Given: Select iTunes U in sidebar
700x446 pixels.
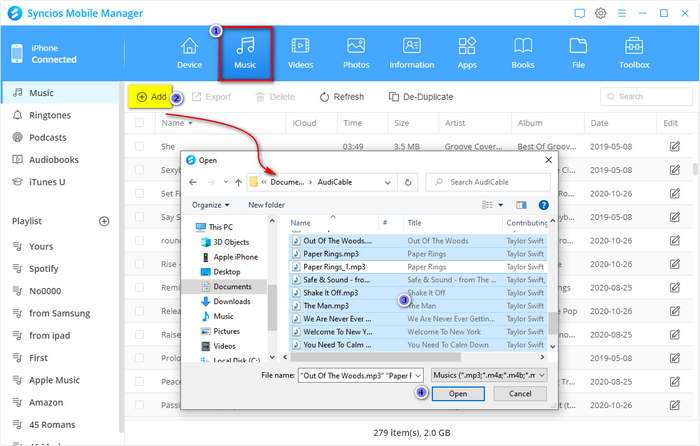Looking at the screenshot, I should pos(47,182).
